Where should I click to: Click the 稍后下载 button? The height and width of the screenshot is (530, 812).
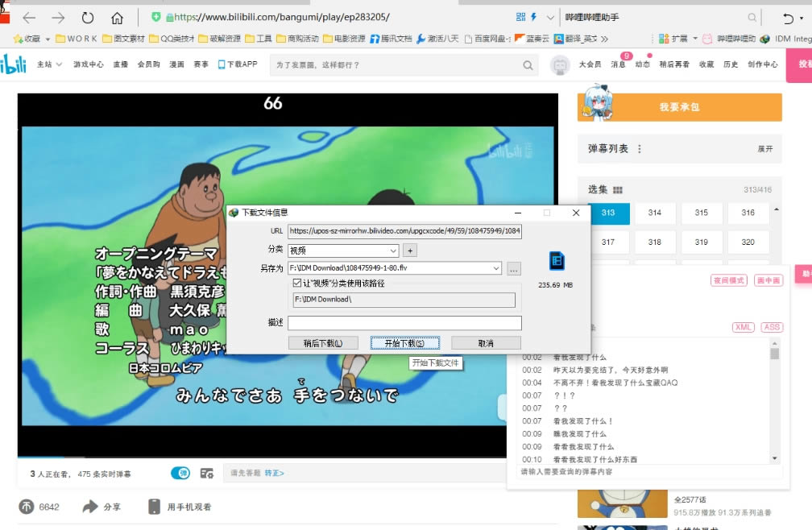pyautogui.click(x=323, y=343)
